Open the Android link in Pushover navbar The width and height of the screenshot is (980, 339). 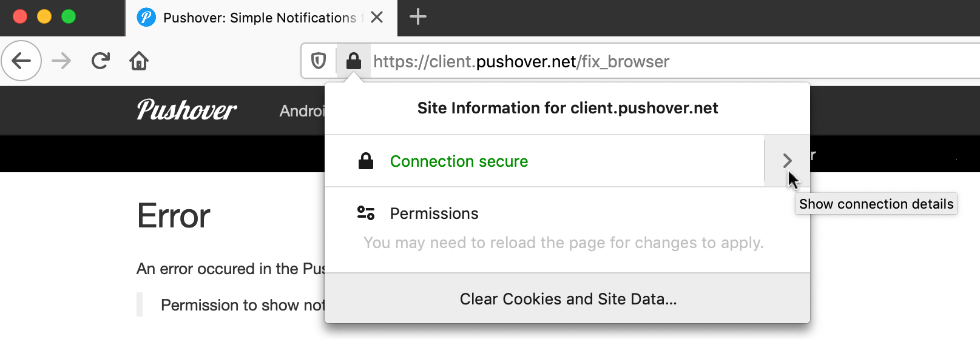(302, 111)
